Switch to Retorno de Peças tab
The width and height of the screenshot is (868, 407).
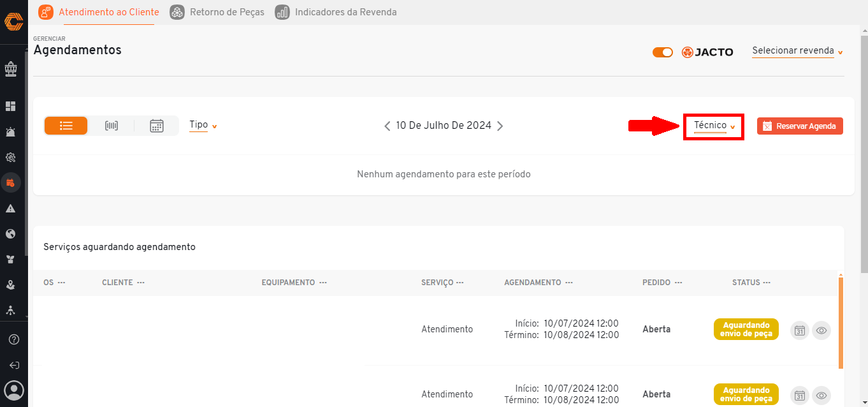(217, 12)
